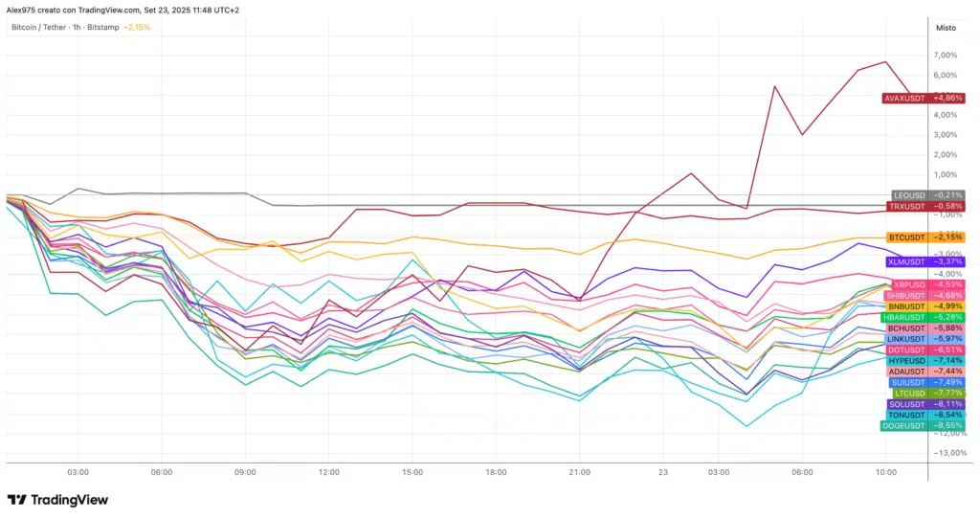Click the BNBUSDT yellow label
Image resolution: width=980 pixels, height=519 pixels.
[x=924, y=306]
